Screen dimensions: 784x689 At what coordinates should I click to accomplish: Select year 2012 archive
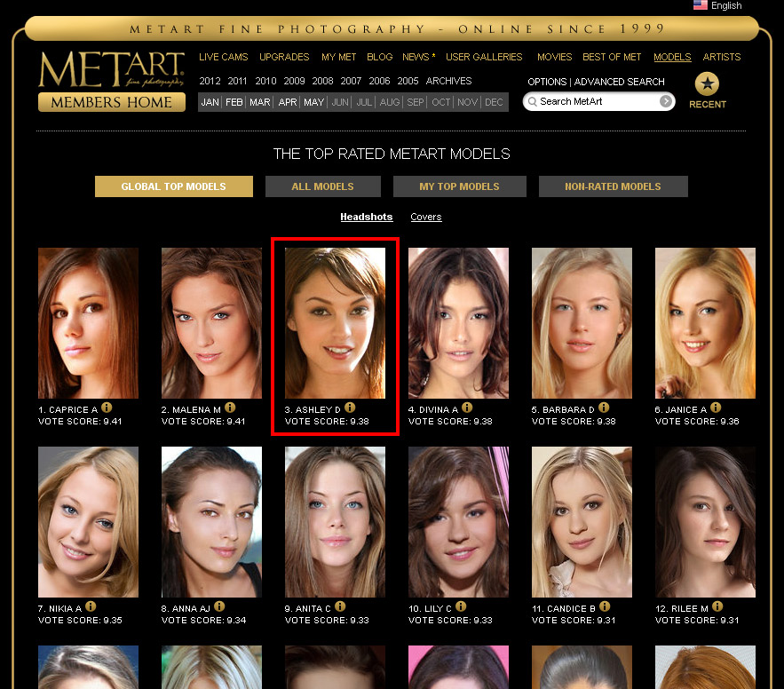coord(210,81)
